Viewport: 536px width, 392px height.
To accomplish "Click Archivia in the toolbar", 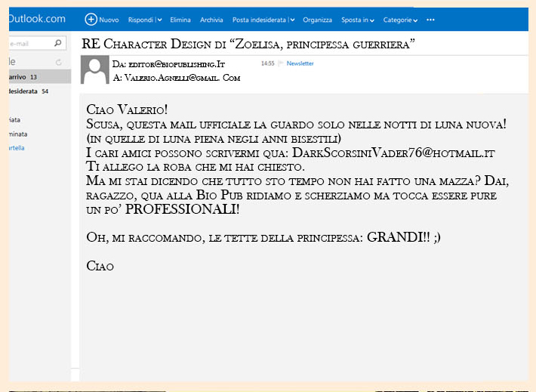I will pos(211,20).
